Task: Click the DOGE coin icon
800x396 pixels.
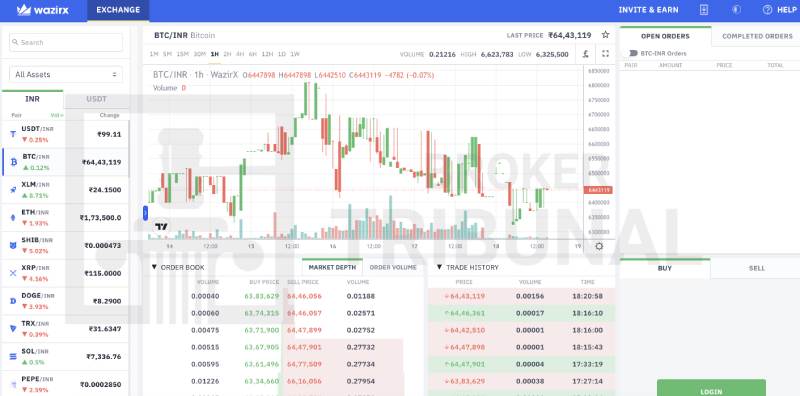Action: [x=13, y=301]
